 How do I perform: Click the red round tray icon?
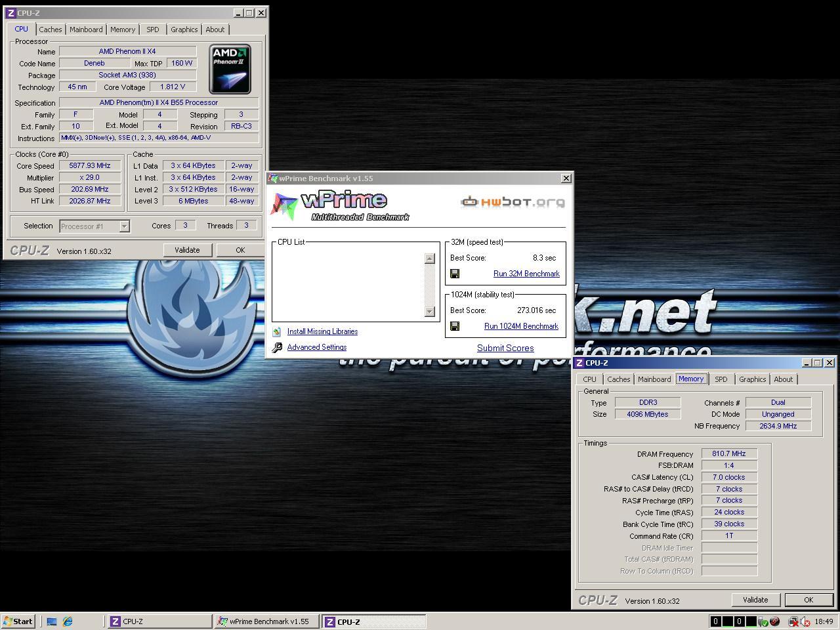click(x=775, y=621)
